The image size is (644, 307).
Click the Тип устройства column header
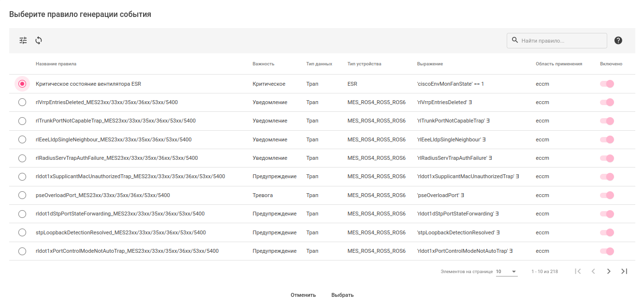coord(364,64)
